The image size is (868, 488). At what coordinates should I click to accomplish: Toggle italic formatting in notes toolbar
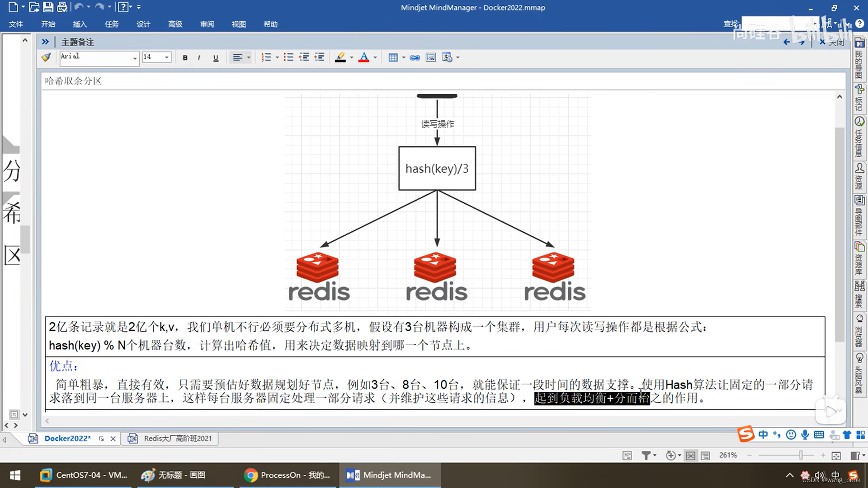click(x=199, y=57)
